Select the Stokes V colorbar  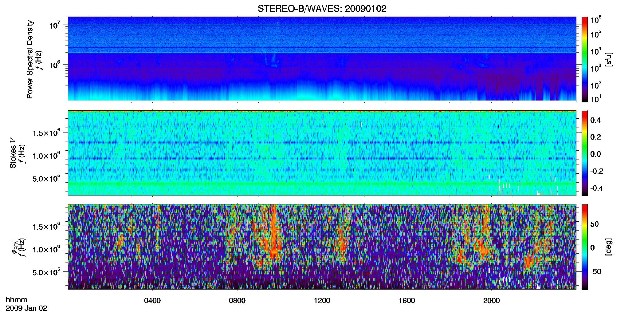coord(585,153)
